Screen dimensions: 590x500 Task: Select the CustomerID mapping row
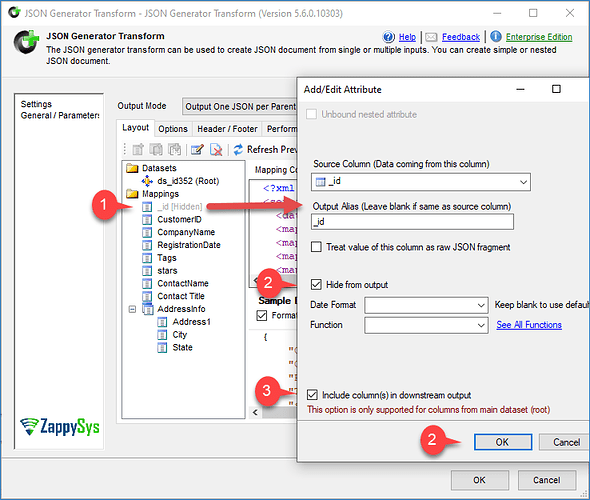[179, 219]
